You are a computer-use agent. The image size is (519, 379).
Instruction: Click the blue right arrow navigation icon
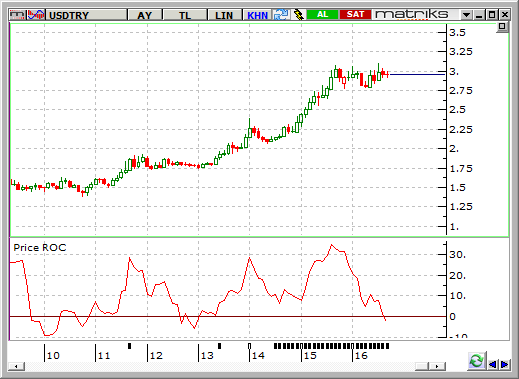point(505,364)
